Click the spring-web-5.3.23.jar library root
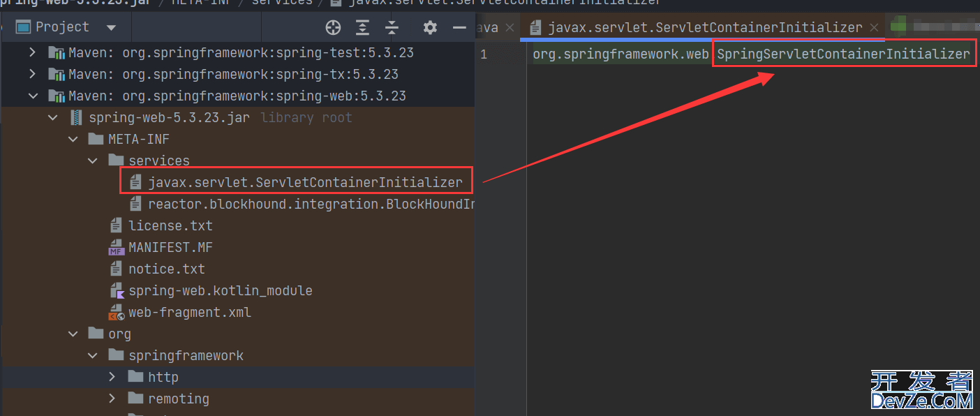This screenshot has height=416, width=980. (169, 117)
